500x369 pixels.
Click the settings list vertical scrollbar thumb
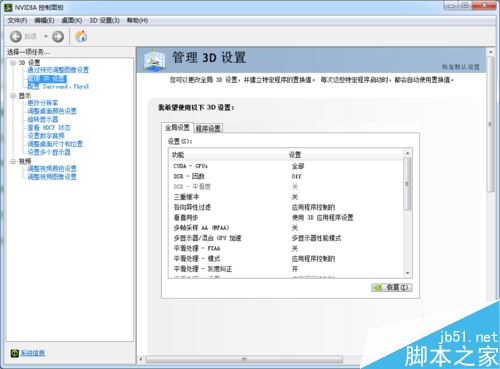(x=407, y=184)
